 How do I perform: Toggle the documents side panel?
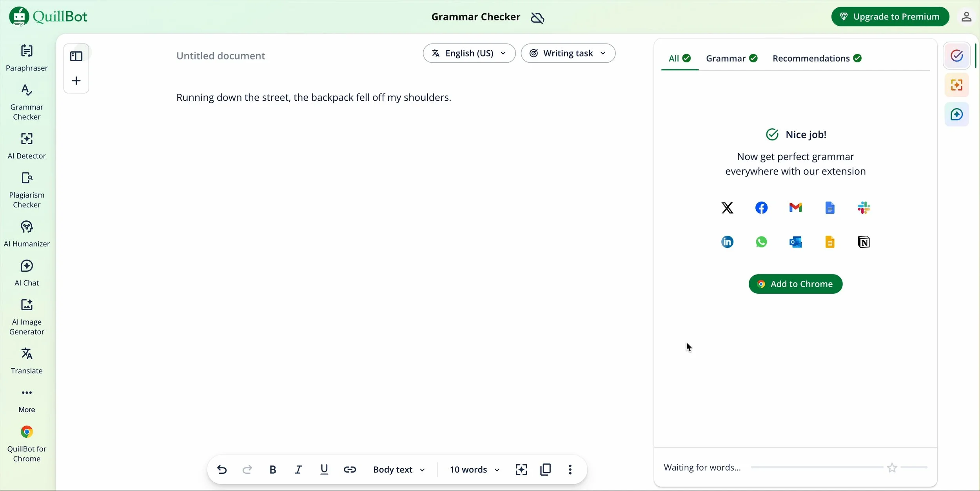pos(76,56)
